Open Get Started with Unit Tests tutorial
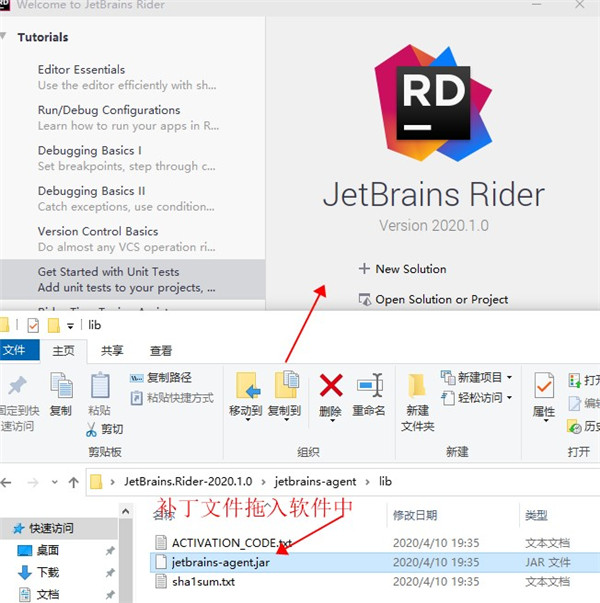Screen dimensions: 600x603 [132, 280]
